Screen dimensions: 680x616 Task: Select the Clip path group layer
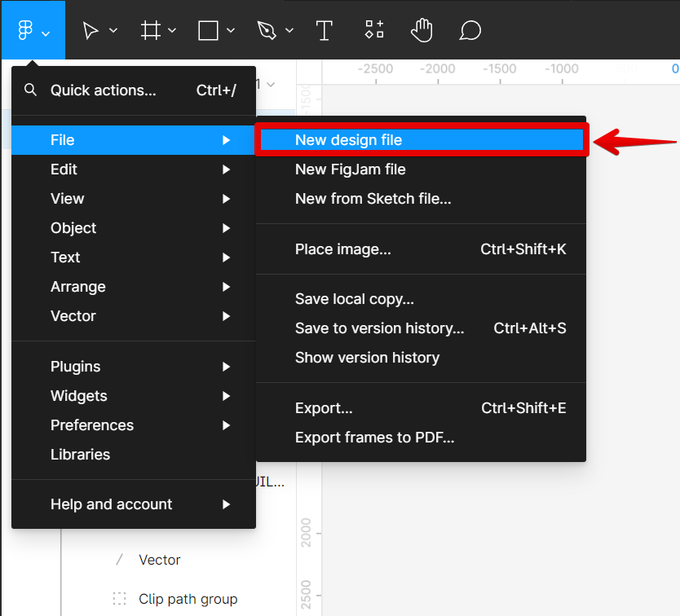[188, 599]
